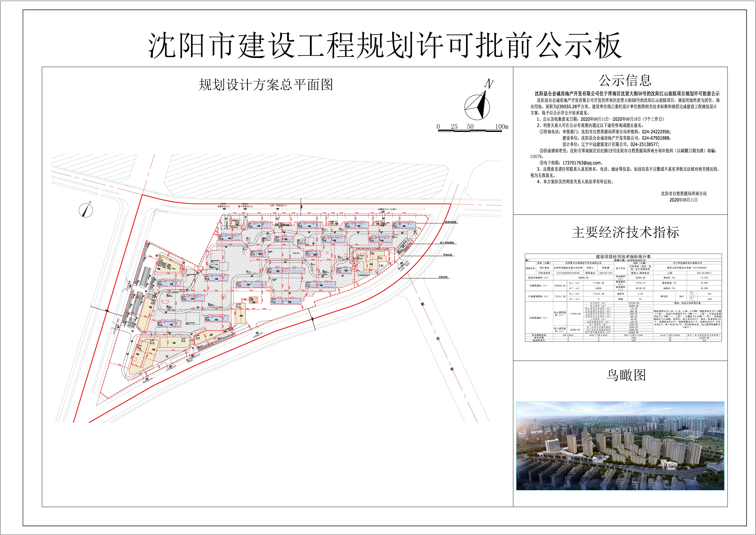
Task: Click the 用地界线 legend label
Action: [x=443, y=277]
